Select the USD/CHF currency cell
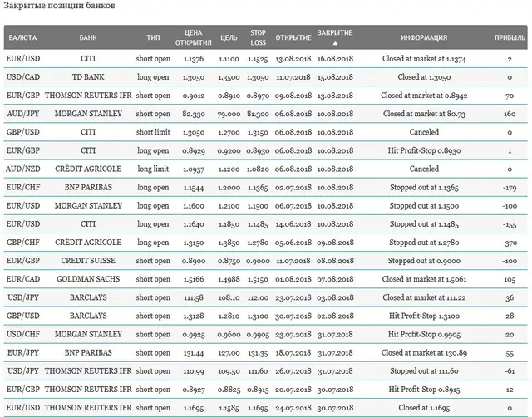Image resolution: width=532 pixels, height=417 pixels. tap(22, 334)
